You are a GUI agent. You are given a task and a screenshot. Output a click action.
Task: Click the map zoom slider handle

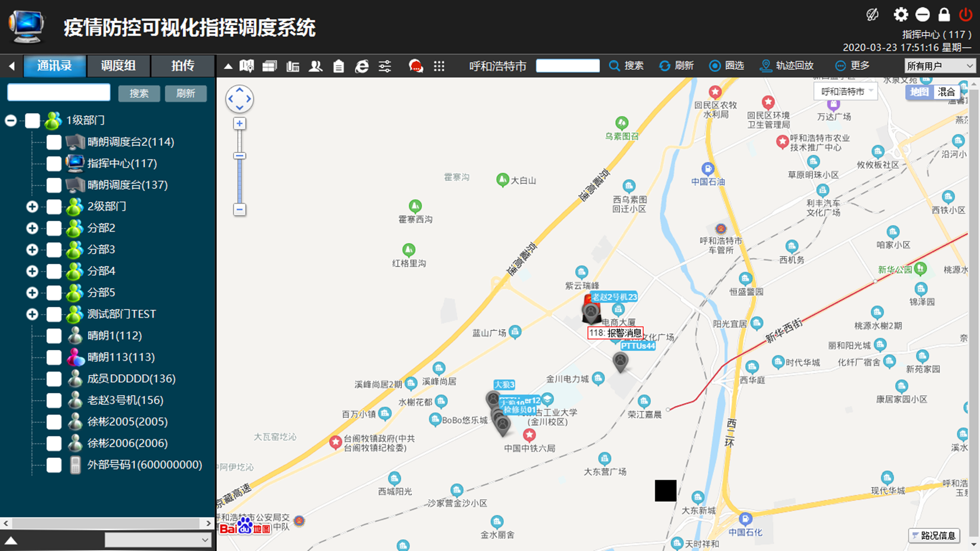[240, 156]
